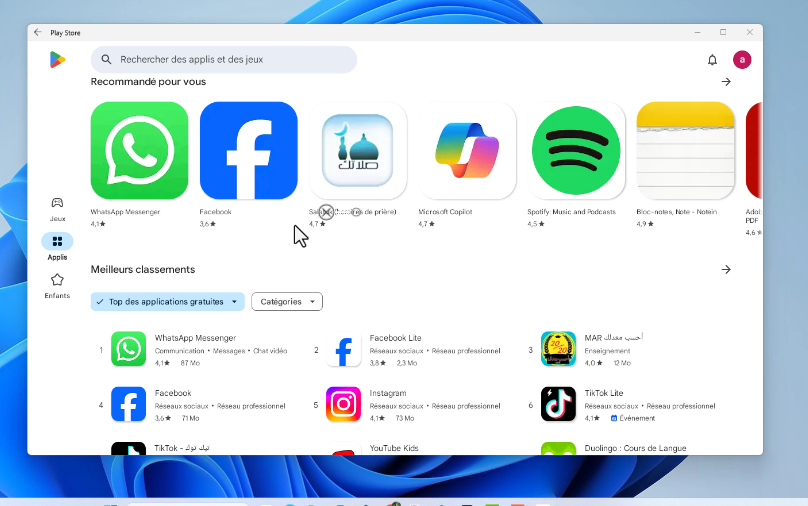Minimize the Play Store window
Image resolution: width=808 pixels, height=506 pixels.
click(x=697, y=32)
